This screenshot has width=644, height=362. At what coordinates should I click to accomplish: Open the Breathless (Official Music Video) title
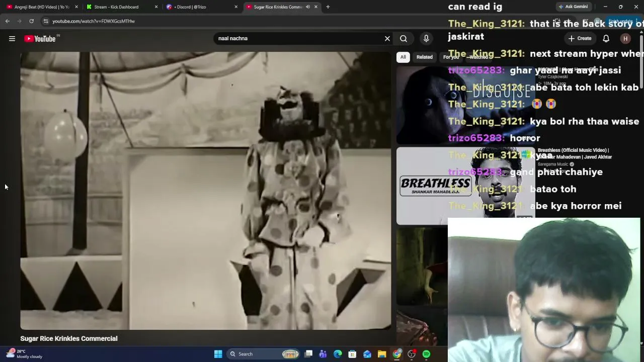pyautogui.click(x=575, y=154)
